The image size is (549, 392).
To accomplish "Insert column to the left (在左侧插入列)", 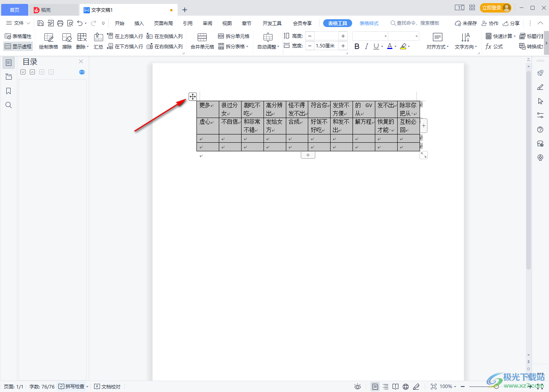I will tap(165, 36).
